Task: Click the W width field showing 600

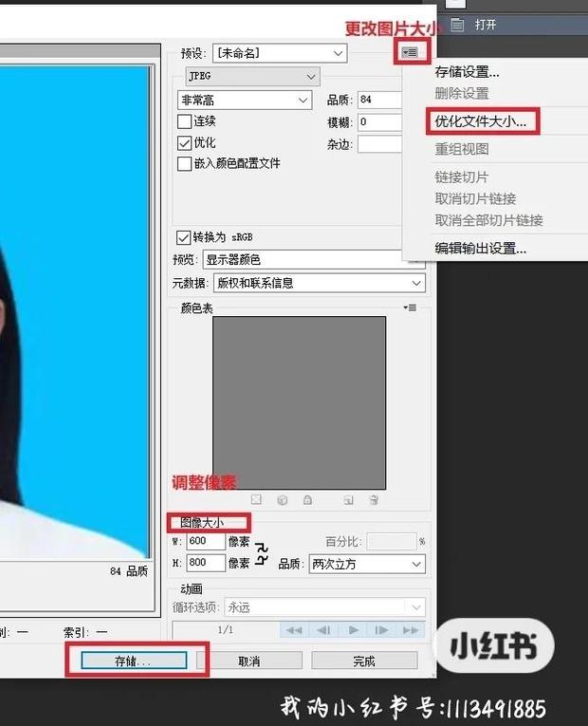Action: [206, 541]
